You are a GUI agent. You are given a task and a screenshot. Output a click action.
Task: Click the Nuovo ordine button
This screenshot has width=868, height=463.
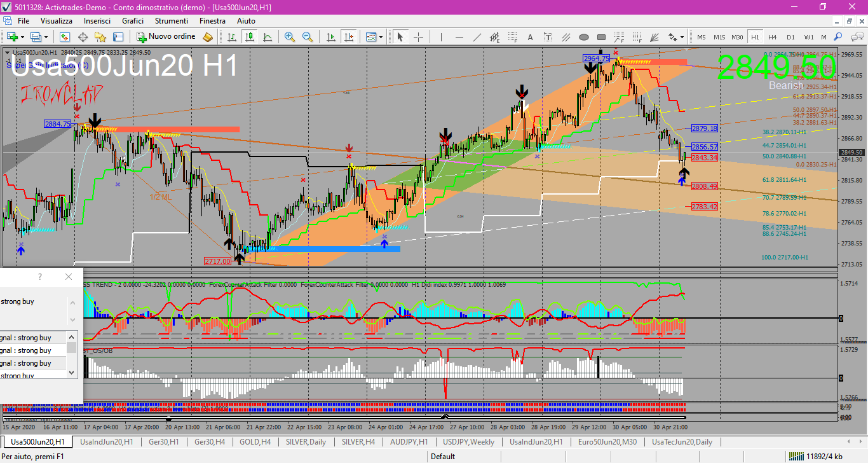(166, 37)
